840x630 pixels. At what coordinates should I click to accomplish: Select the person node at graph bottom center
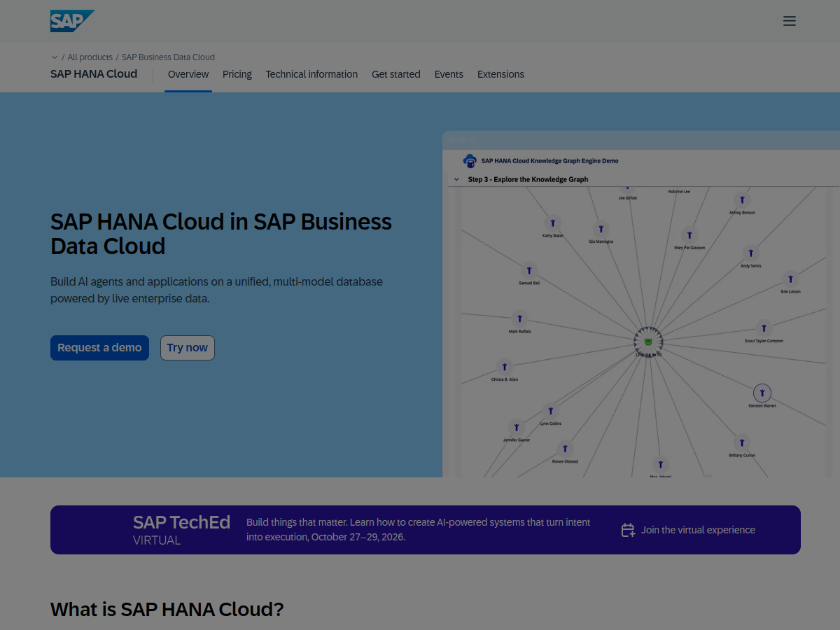click(x=660, y=464)
